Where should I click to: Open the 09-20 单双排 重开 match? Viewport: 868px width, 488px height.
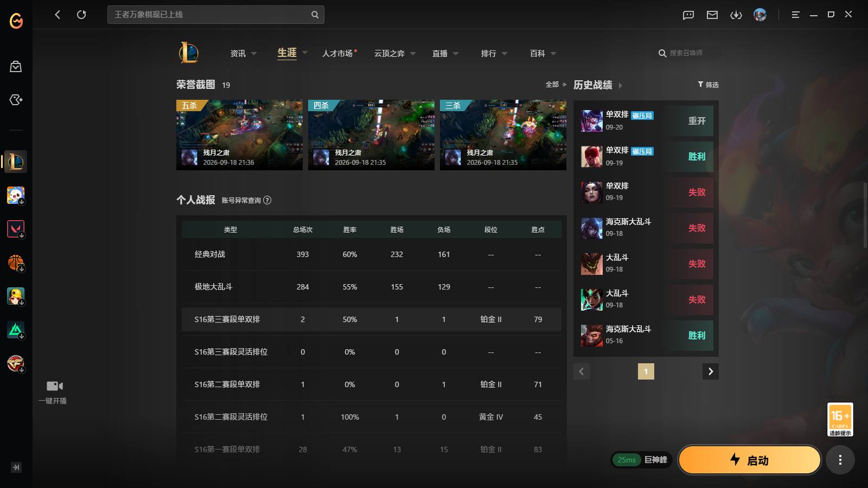coord(646,121)
